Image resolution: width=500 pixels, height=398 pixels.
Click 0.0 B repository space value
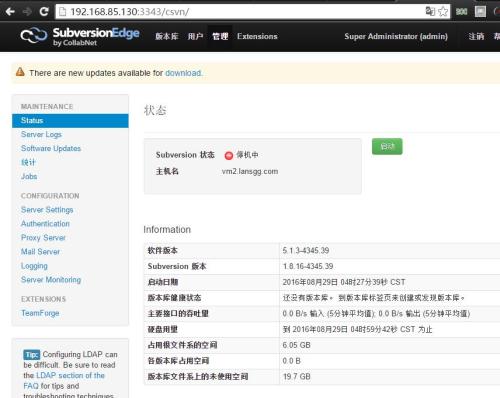point(292,361)
